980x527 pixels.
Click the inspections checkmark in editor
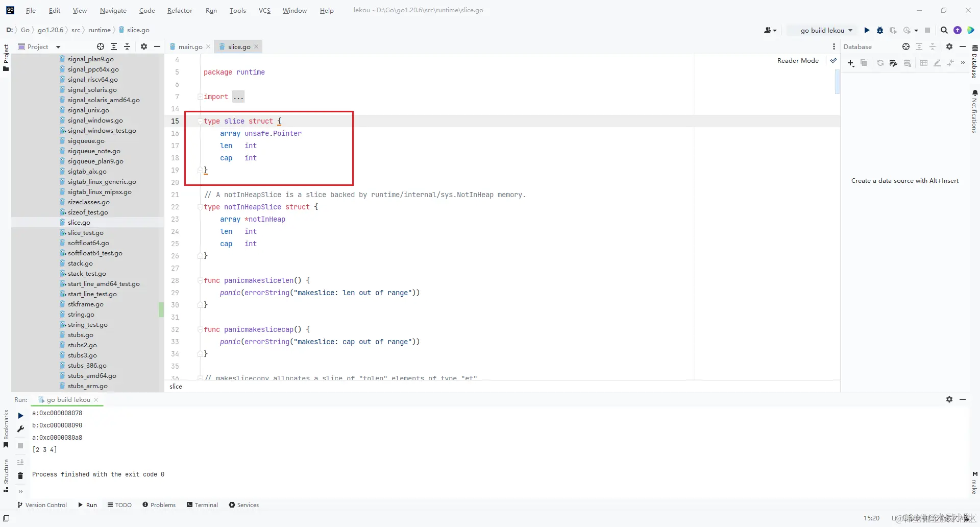click(x=834, y=60)
